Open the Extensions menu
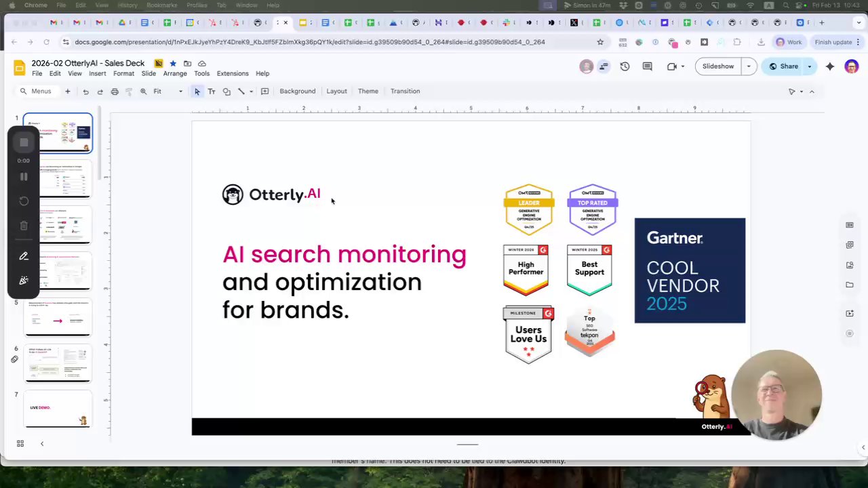 click(233, 73)
